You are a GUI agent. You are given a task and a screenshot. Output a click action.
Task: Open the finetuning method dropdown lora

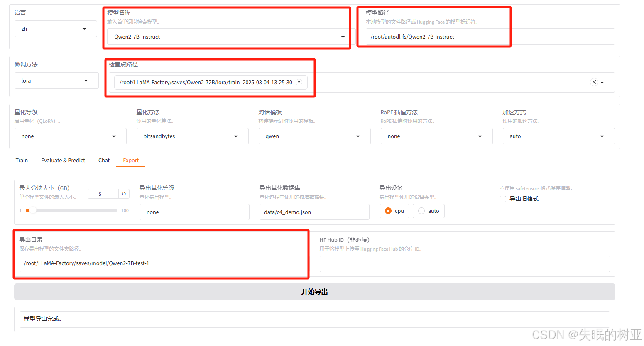[56, 80]
